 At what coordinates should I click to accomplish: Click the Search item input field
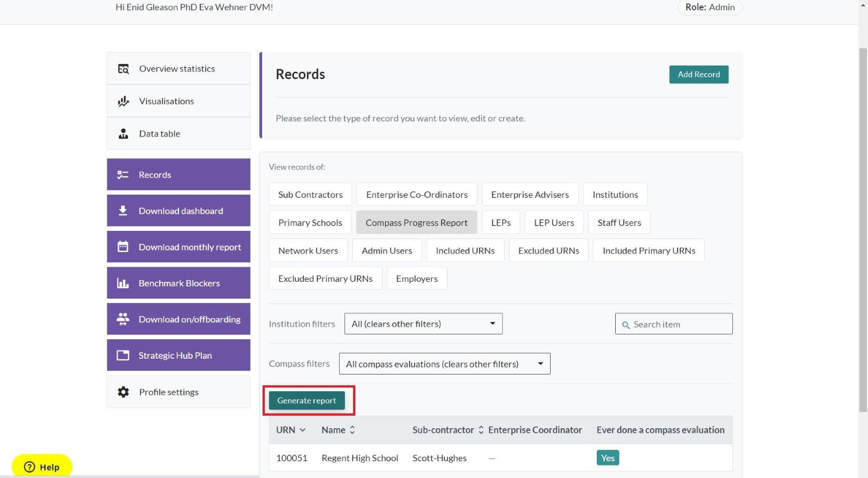(679, 324)
